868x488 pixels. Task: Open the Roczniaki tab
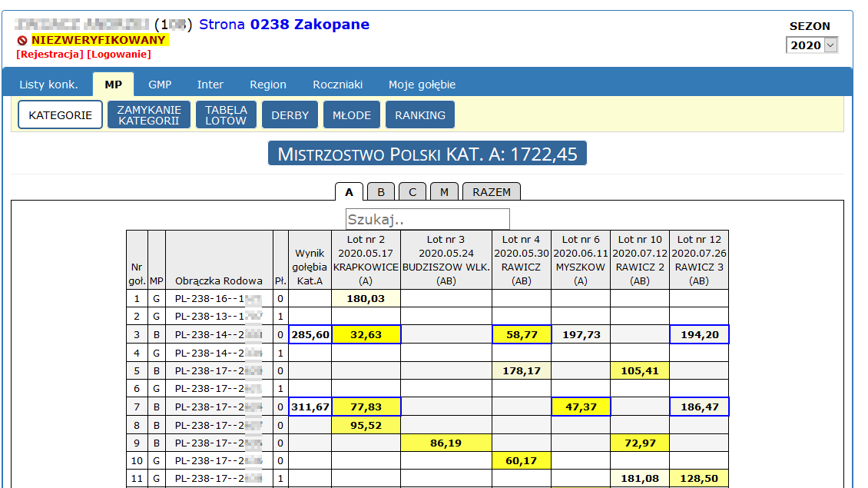pyautogui.click(x=337, y=85)
